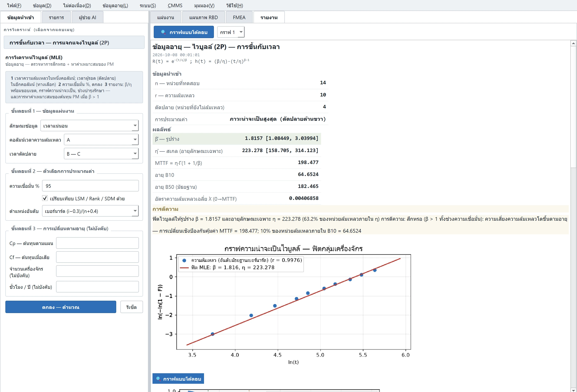Click the Cf — ต้นทุนเมื่อเสีย input field
Screen dimensions: 577x392
tap(97, 257)
